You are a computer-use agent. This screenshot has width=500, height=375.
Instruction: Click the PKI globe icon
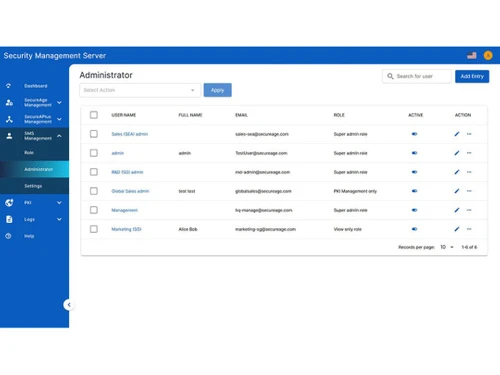coord(9,202)
